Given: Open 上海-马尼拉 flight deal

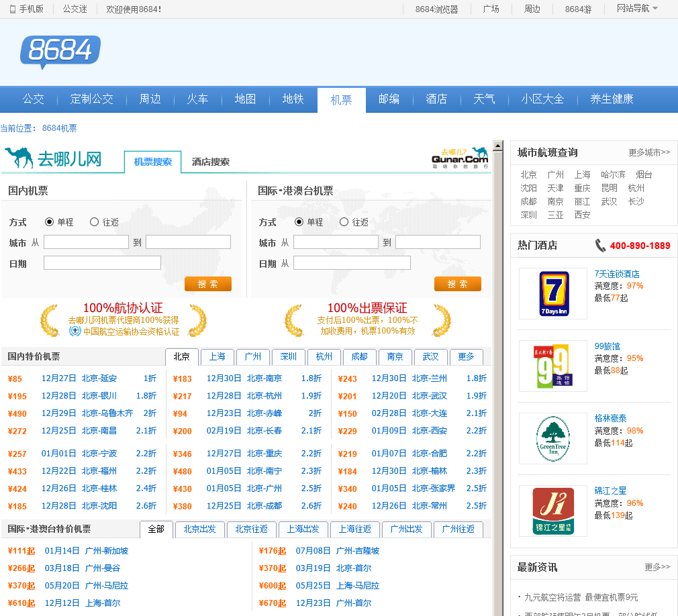Looking at the screenshot, I should coord(358,586).
